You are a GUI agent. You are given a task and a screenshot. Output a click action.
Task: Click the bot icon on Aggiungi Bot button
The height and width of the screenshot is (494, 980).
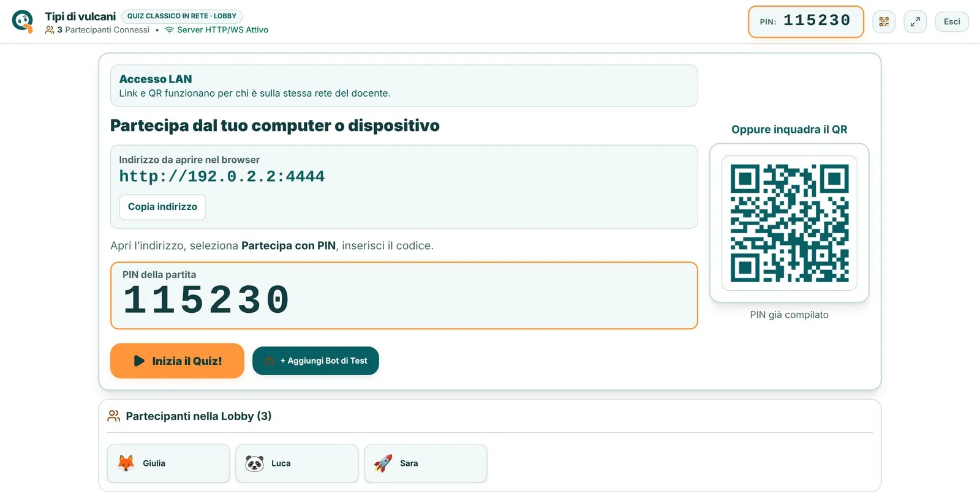[269, 361]
